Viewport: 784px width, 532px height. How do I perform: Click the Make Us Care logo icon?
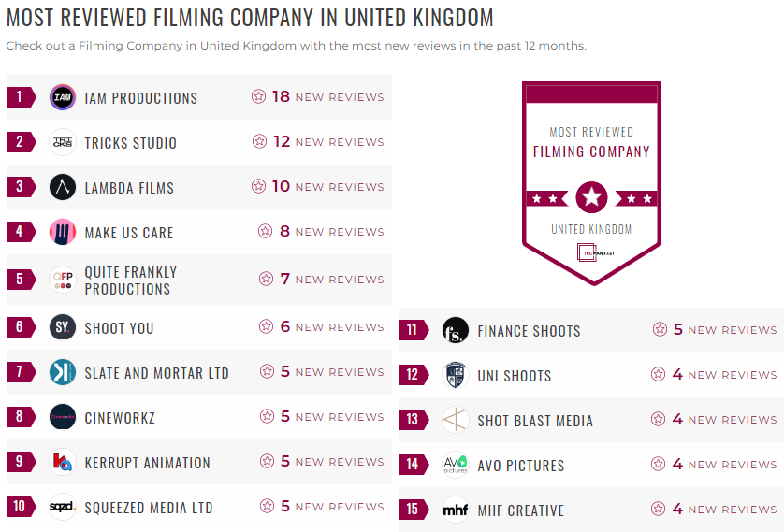coord(63,232)
